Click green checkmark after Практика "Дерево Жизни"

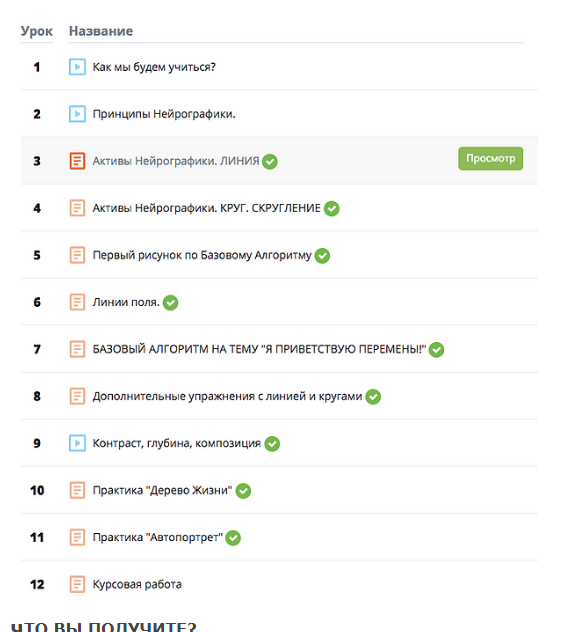tap(243, 491)
